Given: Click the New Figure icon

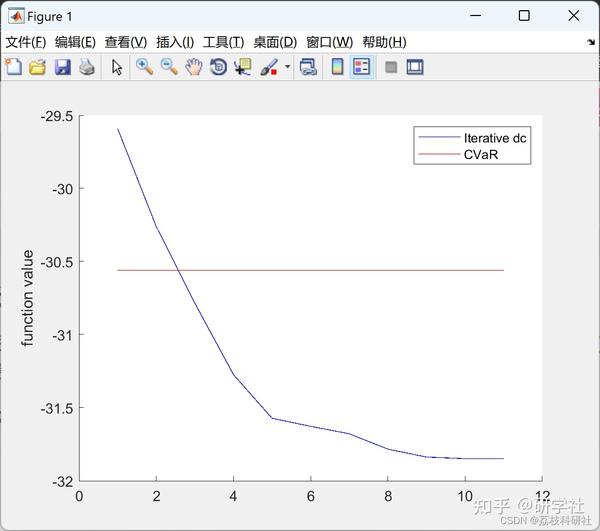Looking at the screenshot, I should (14, 67).
